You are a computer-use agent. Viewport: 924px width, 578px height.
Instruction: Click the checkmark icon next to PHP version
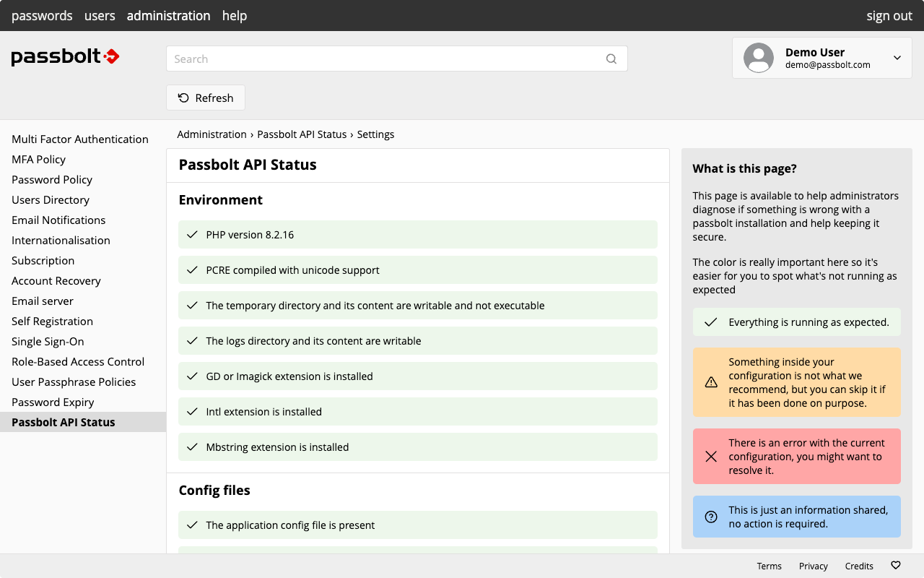click(191, 234)
